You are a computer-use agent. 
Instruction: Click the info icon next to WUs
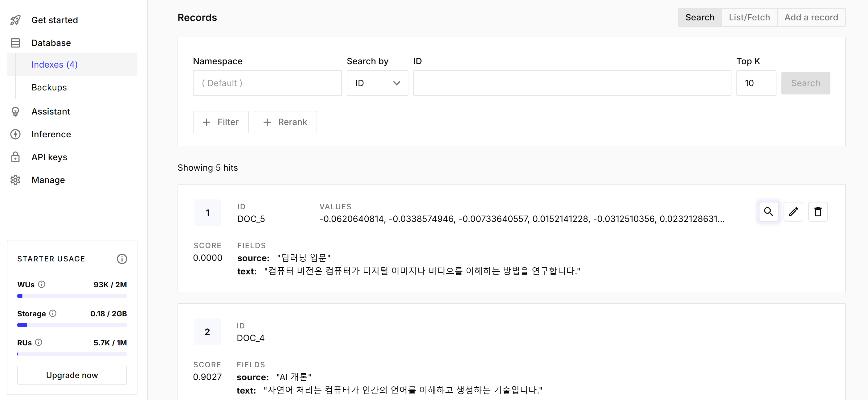tap(41, 284)
